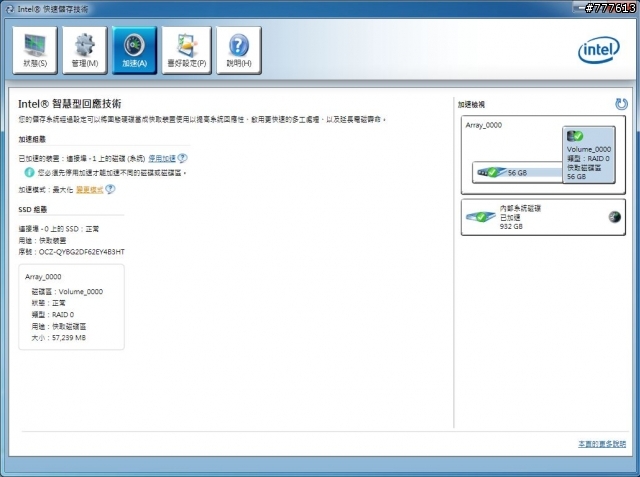Click the 類型：RAID 0 entry in the SSD info box
This screenshot has width=640, height=477.
pos(53,315)
